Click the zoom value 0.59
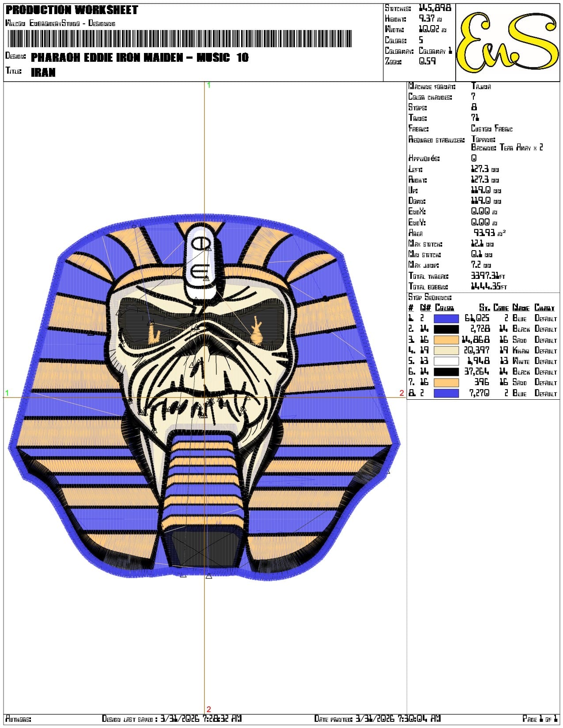Screen dimensions: 563x728 coord(427,61)
